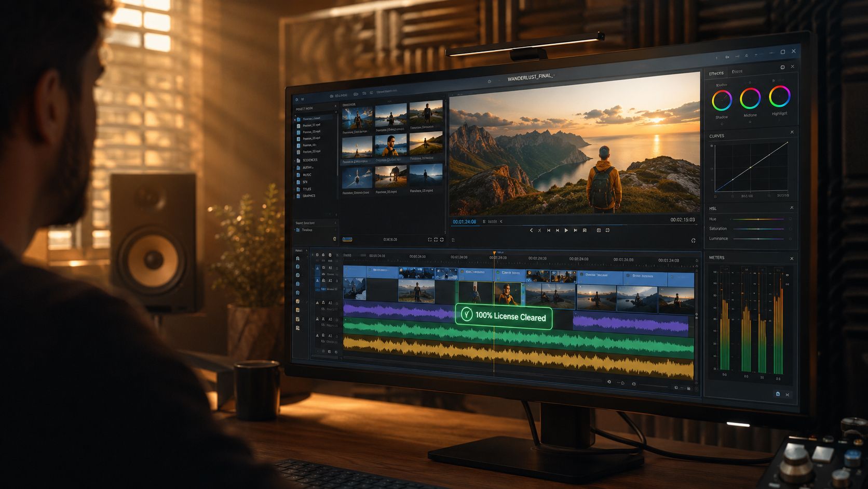This screenshot has width=868, height=489.
Task: Open the man-in-yellow-jacket portrait thumbnail in the media bin
Action: tap(391, 146)
